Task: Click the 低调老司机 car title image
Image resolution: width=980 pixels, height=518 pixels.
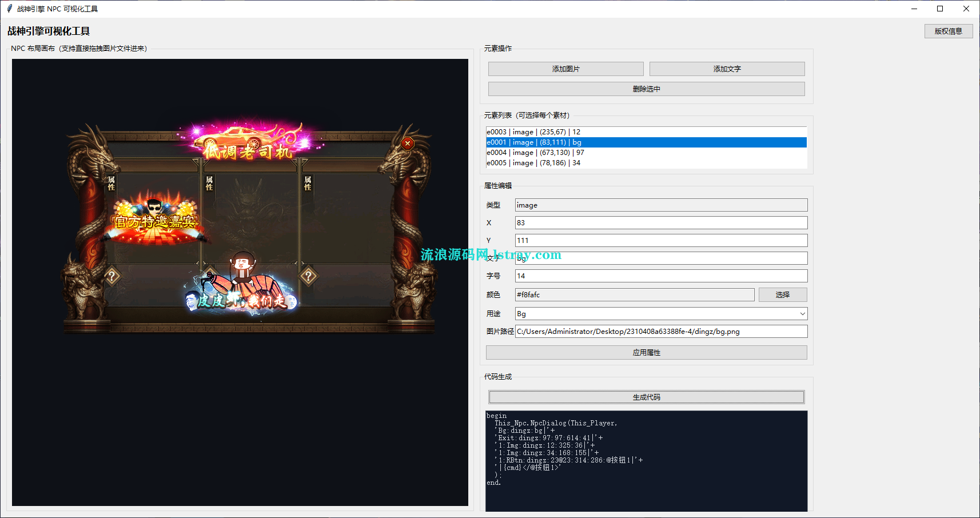Action: pyautogui.click(x=248, y=142)
